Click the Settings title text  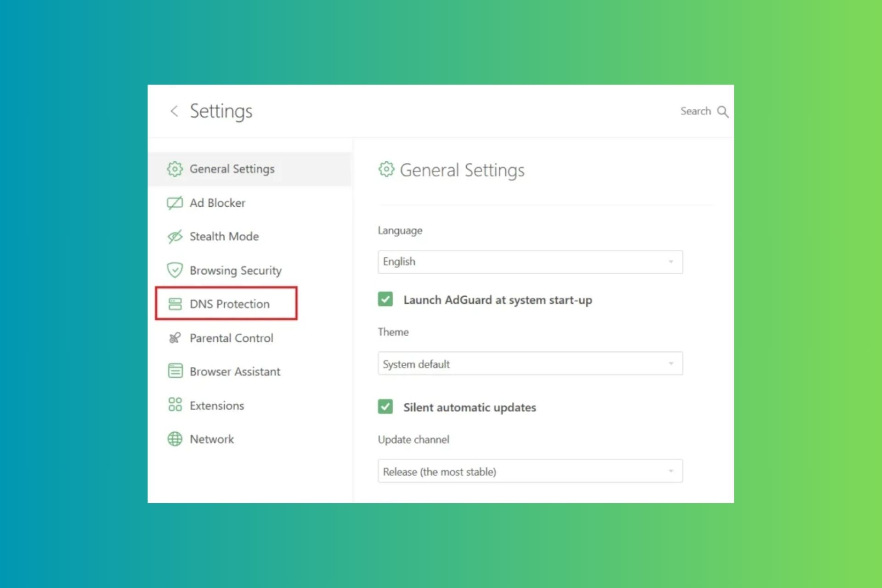221,111
